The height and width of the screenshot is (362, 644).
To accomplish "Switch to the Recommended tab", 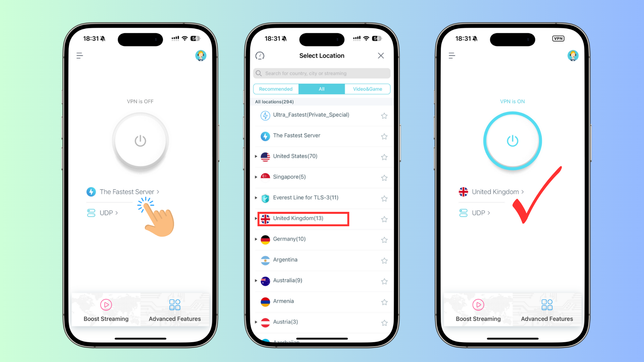I will point(276,89).
